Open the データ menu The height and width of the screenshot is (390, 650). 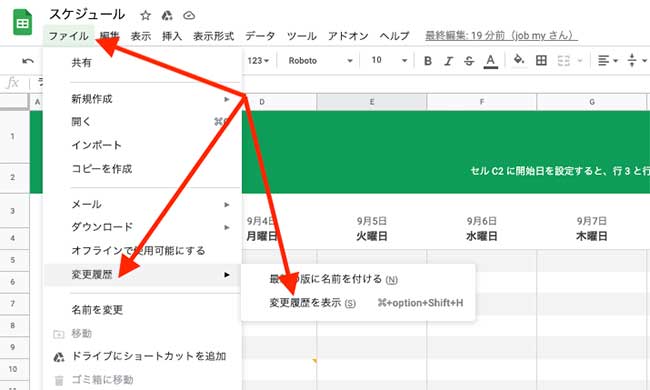260,36
